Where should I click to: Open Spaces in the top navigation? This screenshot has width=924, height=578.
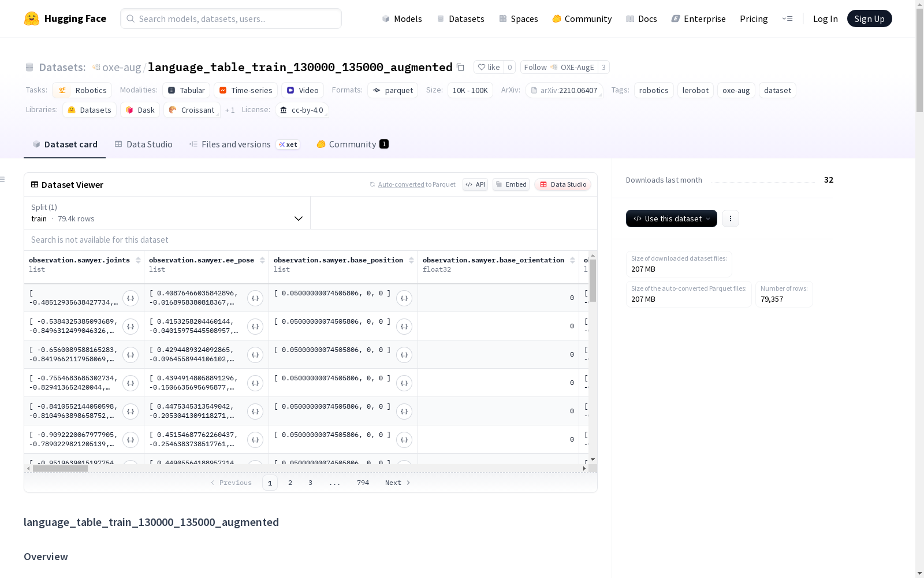519,18
